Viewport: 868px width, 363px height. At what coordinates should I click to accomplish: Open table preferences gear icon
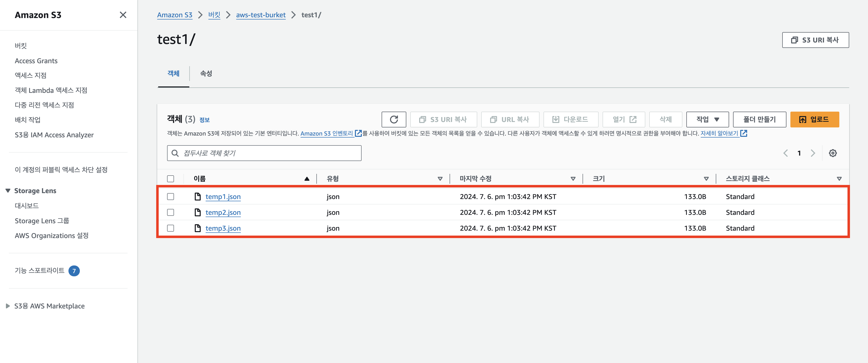(833, 153)
